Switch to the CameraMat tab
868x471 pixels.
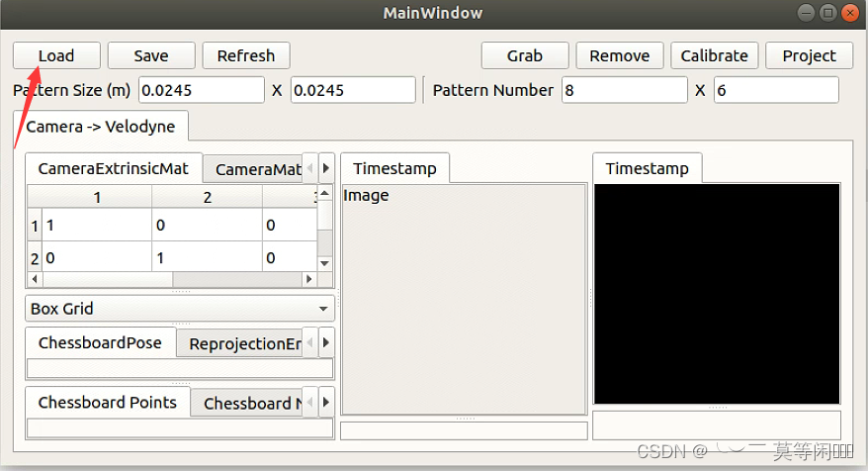coord(253,169)
